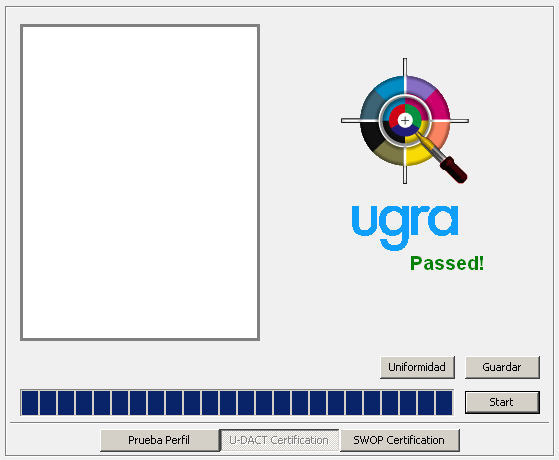The width and height of the screenshot is (559, 460).
Task: Select the U-DACT Certification tab
Action: coord(279,440)
